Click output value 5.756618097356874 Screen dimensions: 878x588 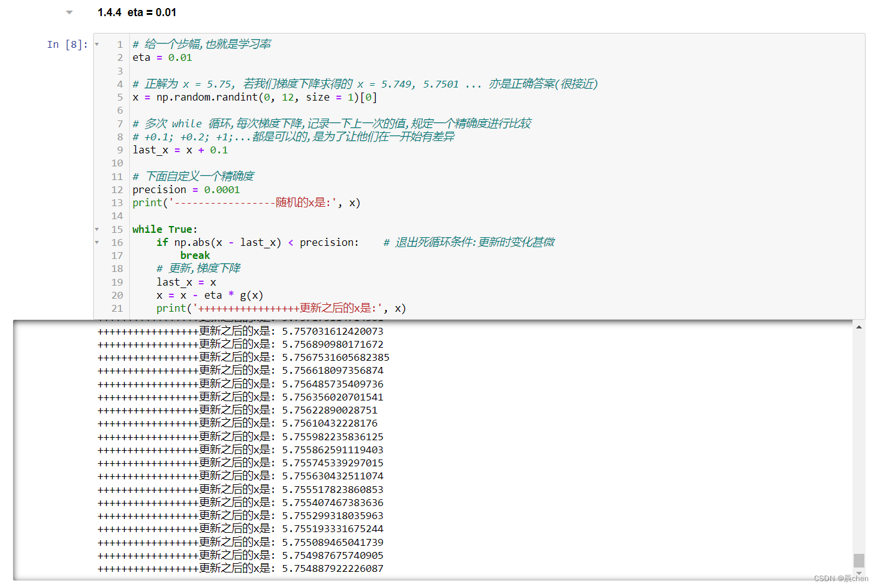click(x=333, y=371)
